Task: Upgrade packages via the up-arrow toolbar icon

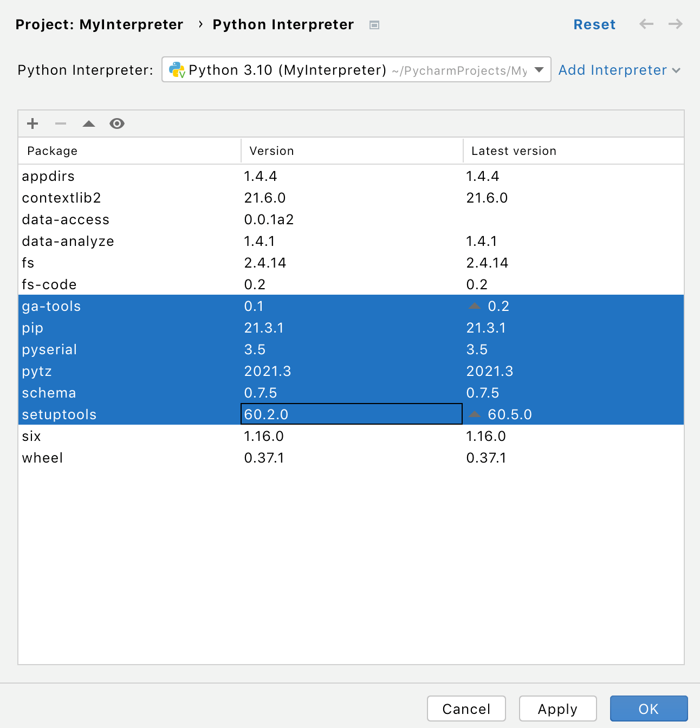Action: pyautogui.click(x=88, y=123)
